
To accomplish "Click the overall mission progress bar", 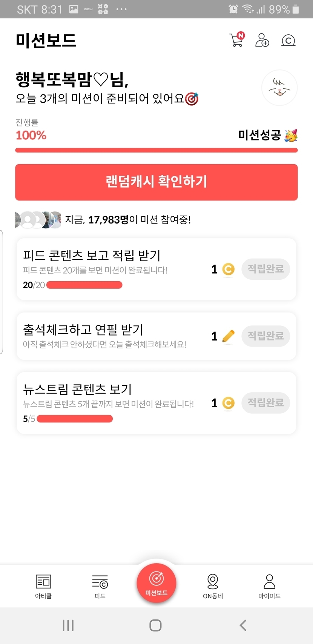I will tap(156, 150).
